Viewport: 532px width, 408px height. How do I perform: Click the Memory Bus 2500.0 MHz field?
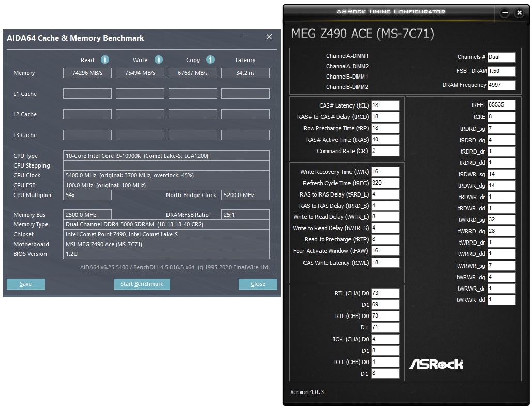(87, 215)
